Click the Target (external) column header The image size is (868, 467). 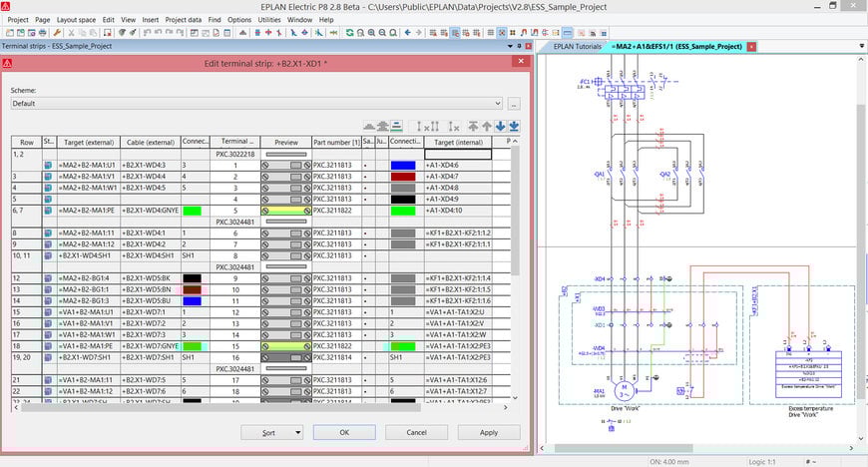[87, 142]
